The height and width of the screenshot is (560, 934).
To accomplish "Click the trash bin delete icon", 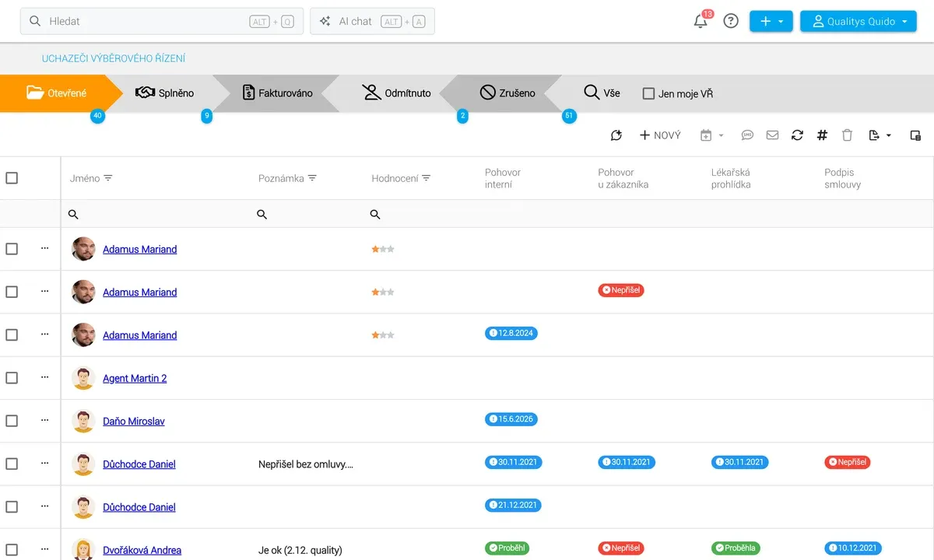I will point(848,135).
